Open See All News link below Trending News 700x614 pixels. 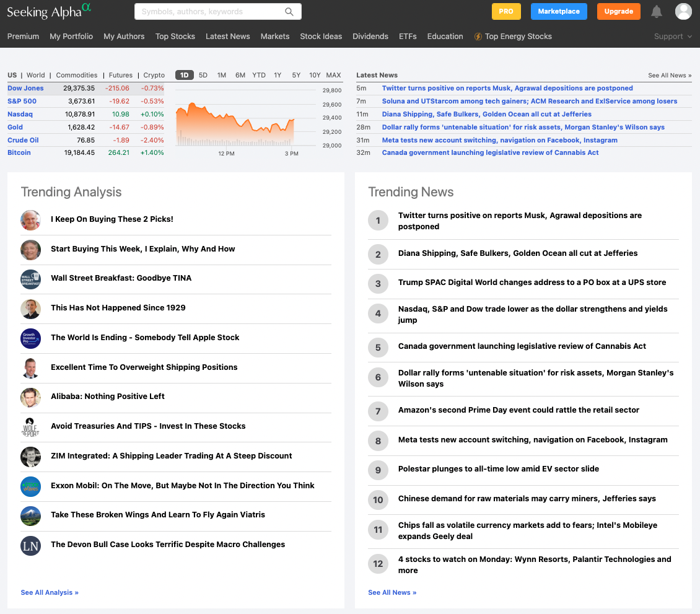(x=392, y=592)
